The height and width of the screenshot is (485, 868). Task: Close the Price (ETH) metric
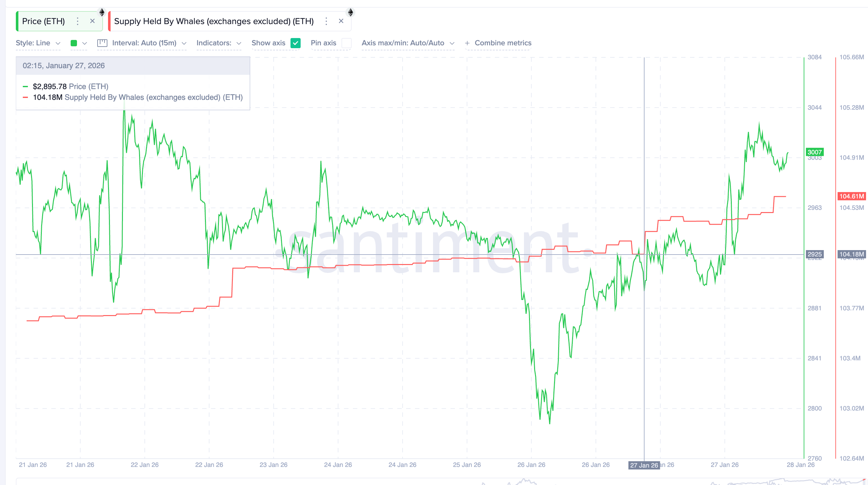click(x=92, y=21)
